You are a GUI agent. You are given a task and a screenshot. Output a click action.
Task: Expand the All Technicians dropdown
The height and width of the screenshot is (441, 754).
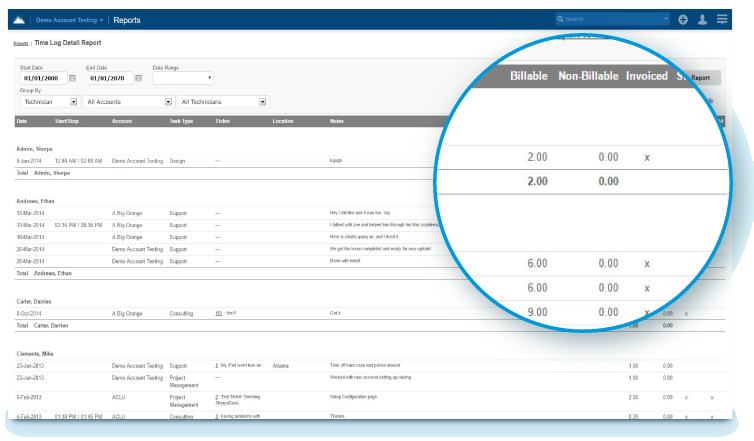pyautogui.click(x=223, y=101)
